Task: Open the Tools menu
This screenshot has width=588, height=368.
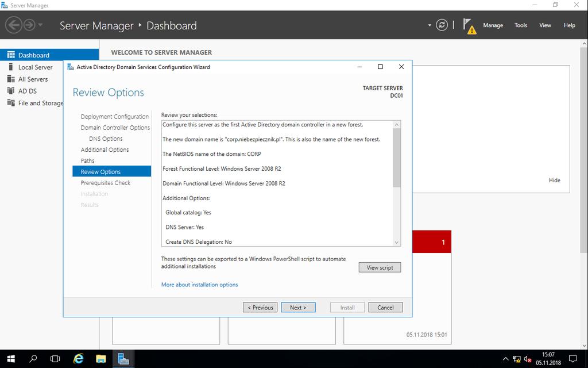Action: [x=520, y=25]
